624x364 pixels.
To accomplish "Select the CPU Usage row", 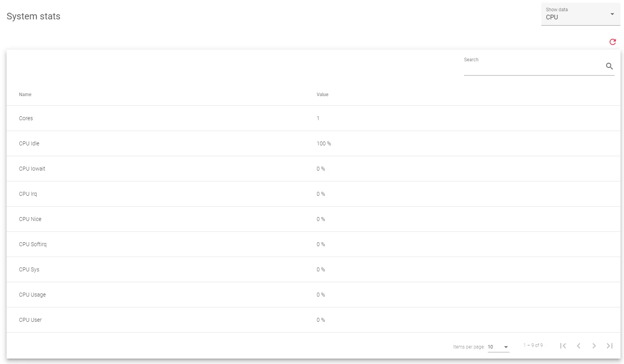I will click(x=32, y=295).
